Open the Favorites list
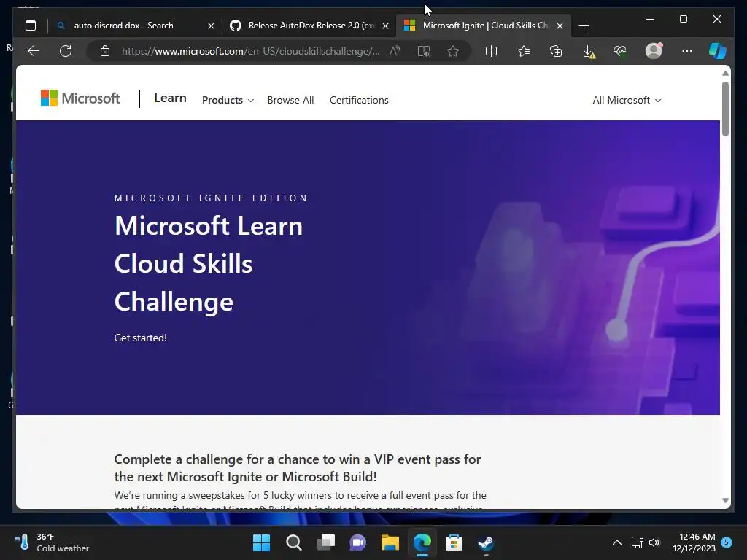The width and height of the screenshot is (747, 560). pos(524,51)
